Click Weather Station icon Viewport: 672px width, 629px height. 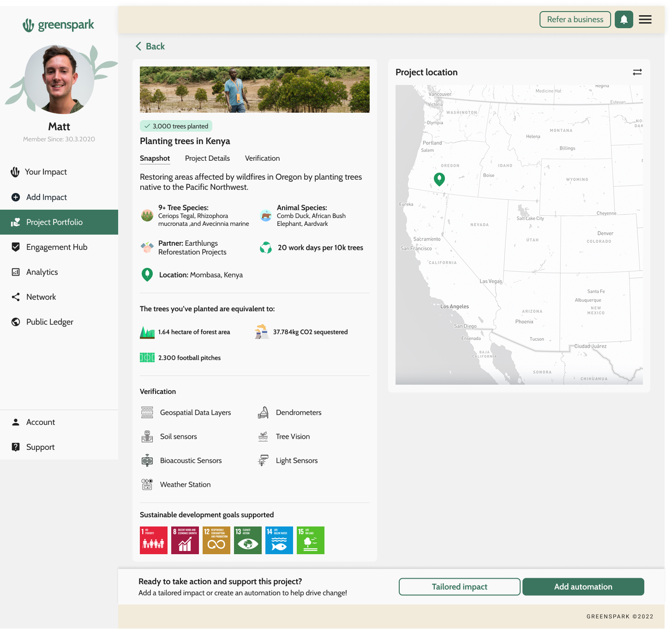(x=147, y=484)
